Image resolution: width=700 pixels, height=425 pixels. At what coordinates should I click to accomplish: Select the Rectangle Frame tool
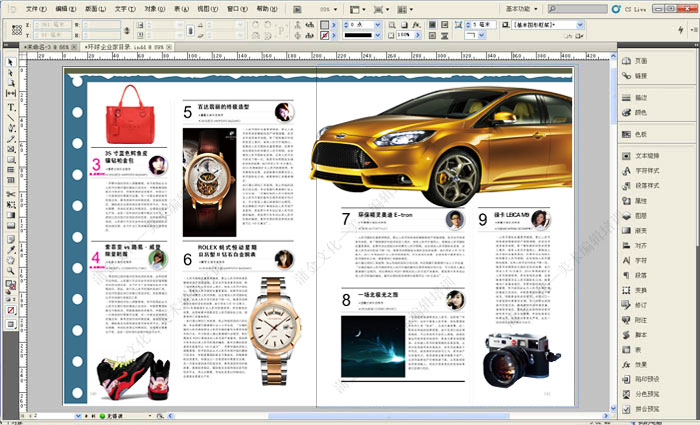tap(11, 149)
